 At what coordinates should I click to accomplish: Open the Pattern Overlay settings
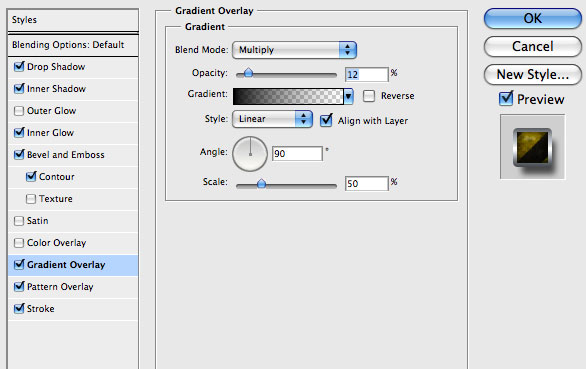point(60,287)
